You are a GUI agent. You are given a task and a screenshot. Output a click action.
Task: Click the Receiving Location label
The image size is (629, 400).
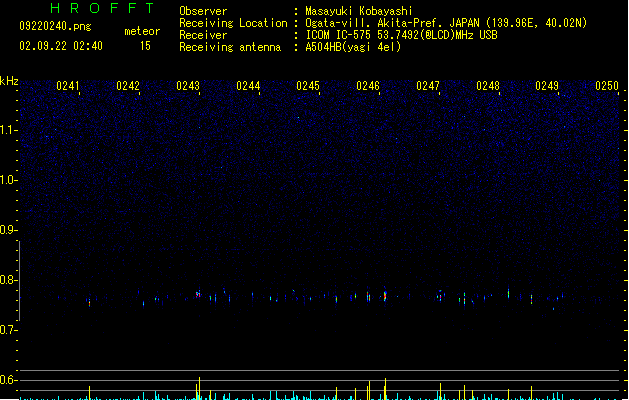click(x=233, y=23)
